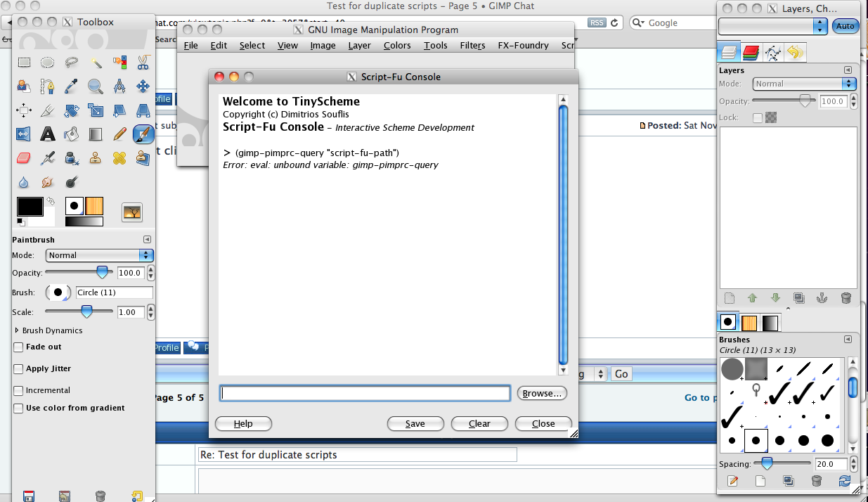Select the Flip tool
This screenshot has height=502, width=868.
pos(24,134)
